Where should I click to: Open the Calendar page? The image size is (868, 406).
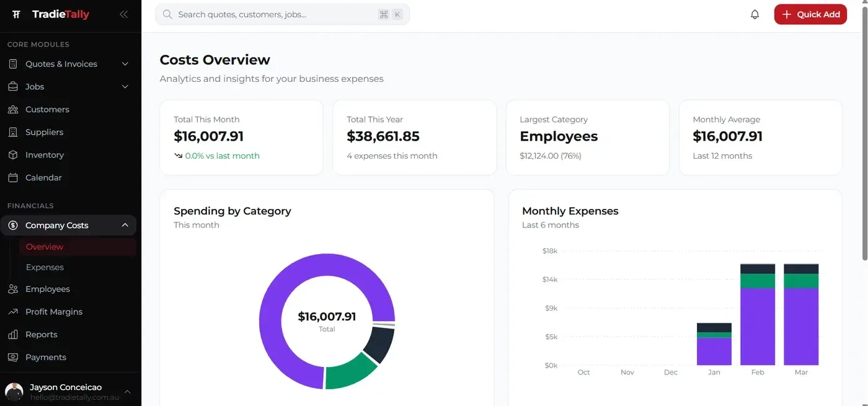(x=68, y=178)
